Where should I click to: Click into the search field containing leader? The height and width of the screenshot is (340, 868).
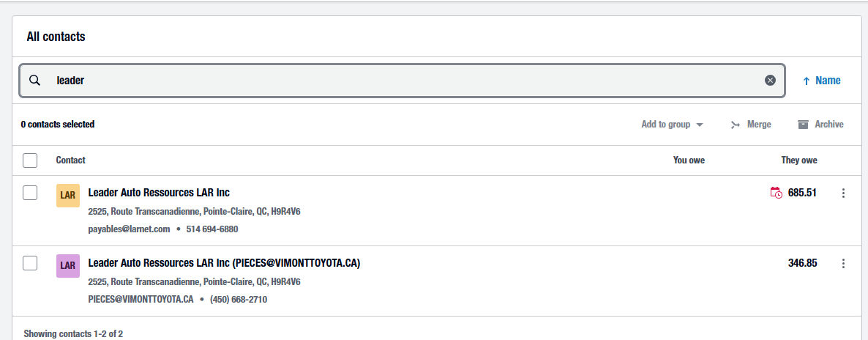tap(403, 81)
